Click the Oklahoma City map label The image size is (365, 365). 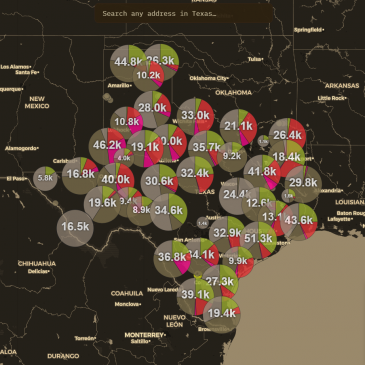click(x=209, y=79)
